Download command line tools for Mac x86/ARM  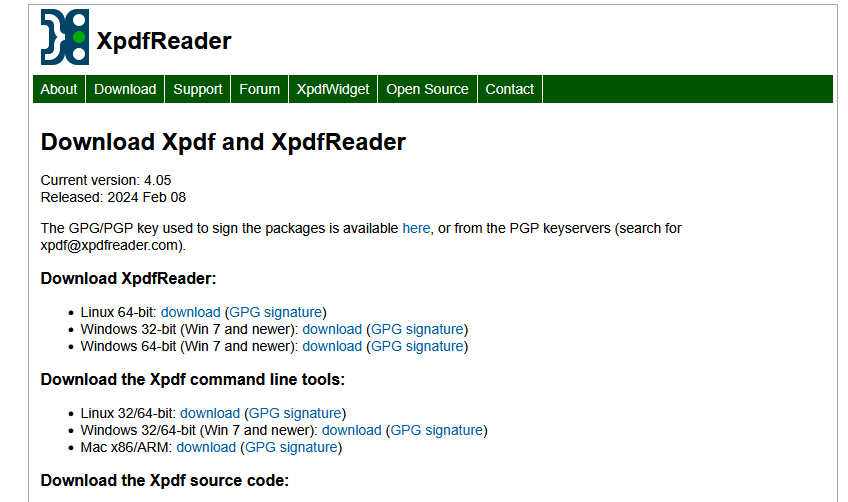tap(206, 447)
